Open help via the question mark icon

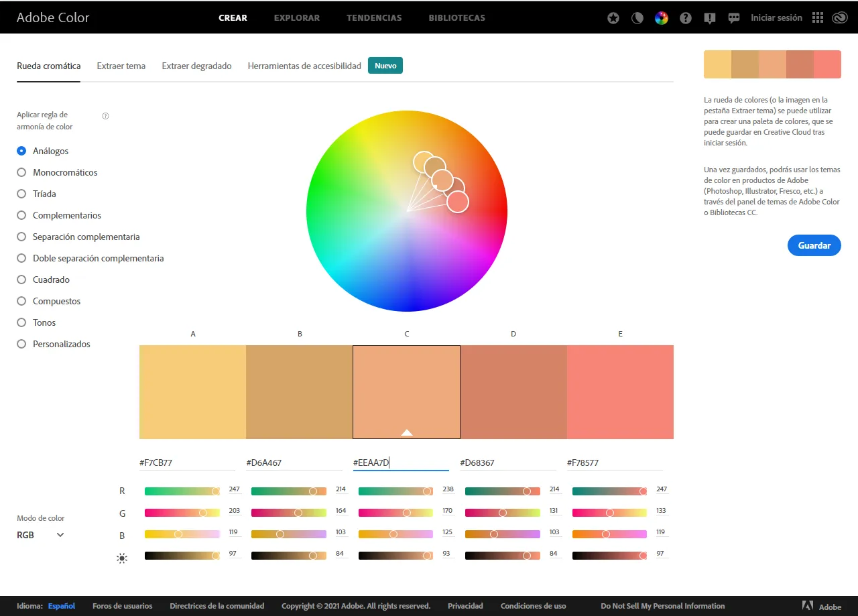[686, 18]
